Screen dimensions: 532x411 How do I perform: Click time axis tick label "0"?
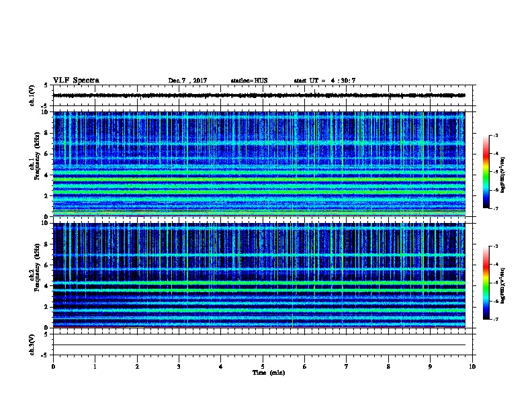tap(53, 366)
